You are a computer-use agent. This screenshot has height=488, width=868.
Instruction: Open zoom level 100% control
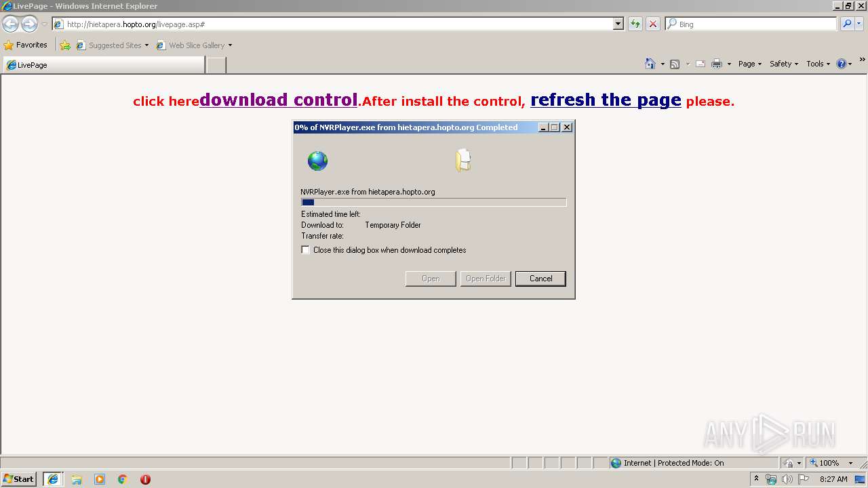coord(831,463)
